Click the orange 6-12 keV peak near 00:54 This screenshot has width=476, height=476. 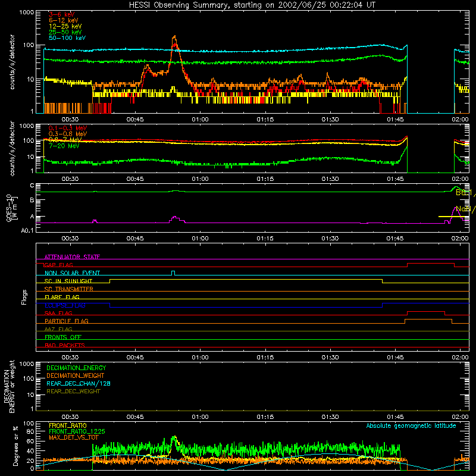coord(174,37)
